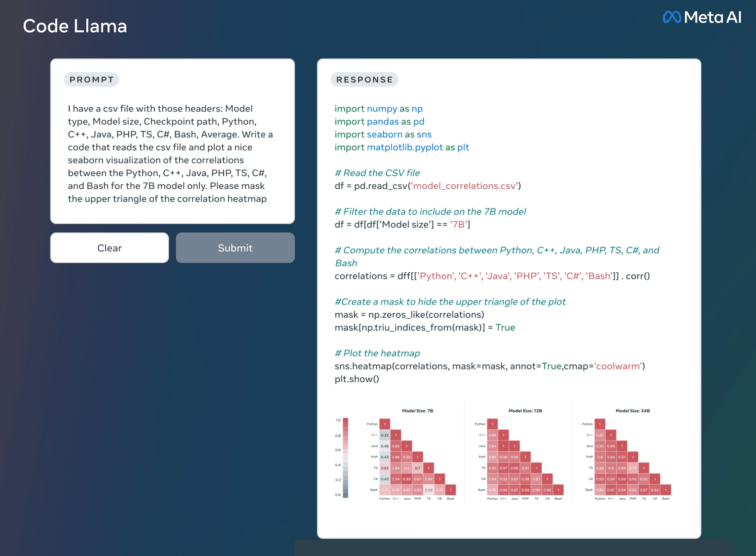Image resolution: width=756 pixels, height=556 pixels.
Task: Click the pd.read_csv code line
Action: [x=428, y=186]
